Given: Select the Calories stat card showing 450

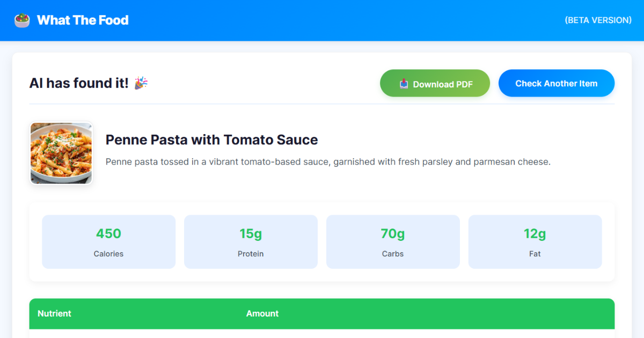Looking at the screenshot, I should (108, 241).
